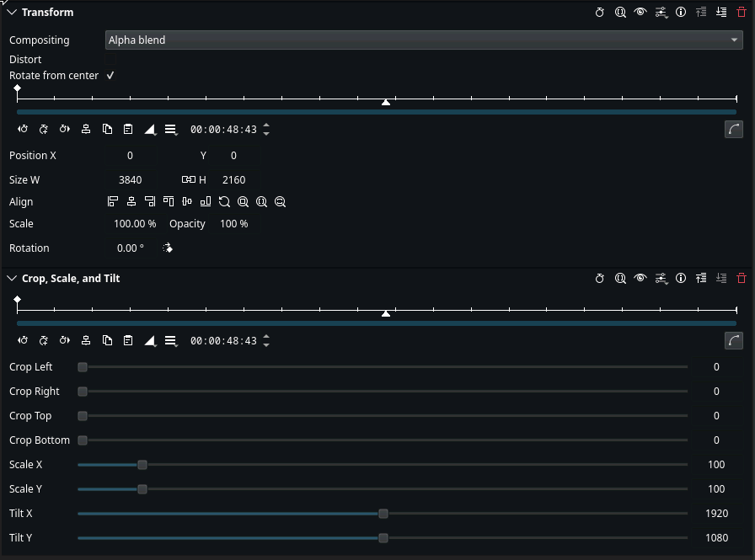The height and width of the screenshot is (560, 755).
Task: Click the Position Y value field
Action: [x=233, y=156]
